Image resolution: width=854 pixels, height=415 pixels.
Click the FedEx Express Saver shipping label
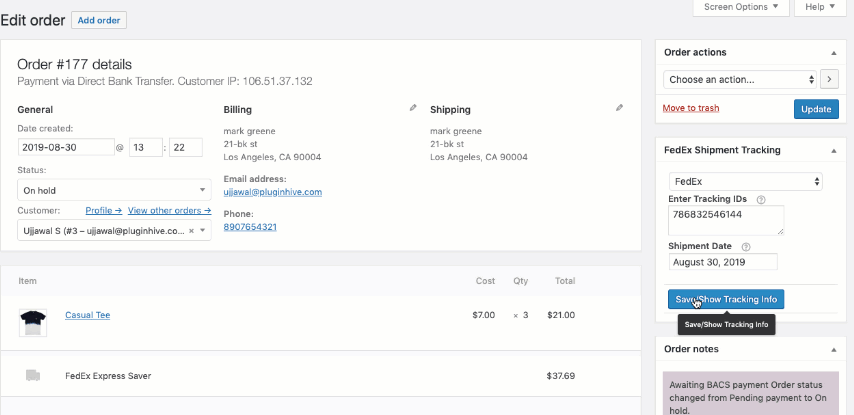[108, 376]
